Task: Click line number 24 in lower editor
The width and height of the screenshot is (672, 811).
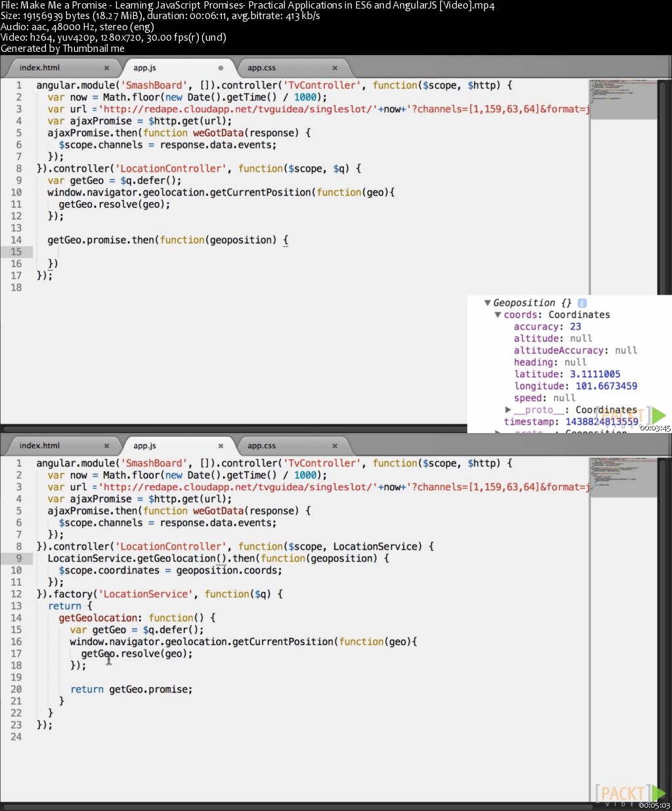Action: click(16, 737)
